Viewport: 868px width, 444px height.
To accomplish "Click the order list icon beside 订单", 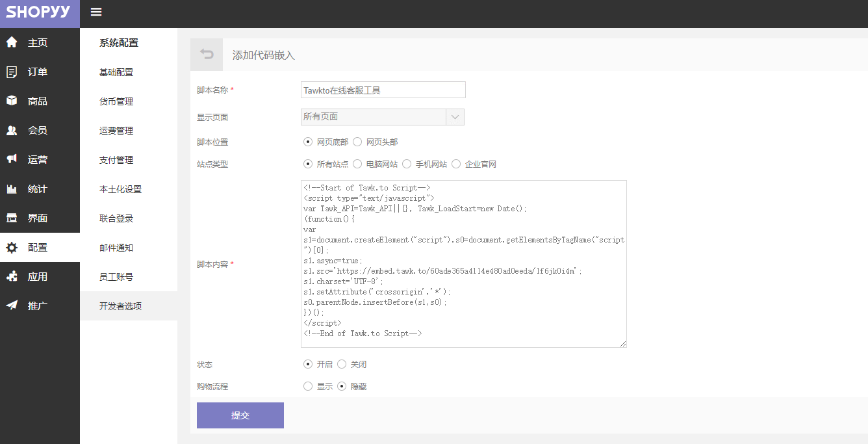I will (x=12, y=72).
